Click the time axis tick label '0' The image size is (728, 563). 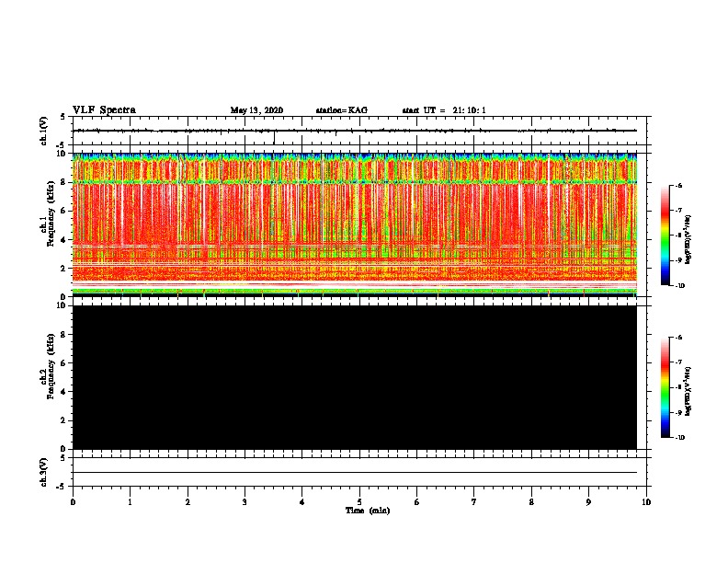[73, 502]
